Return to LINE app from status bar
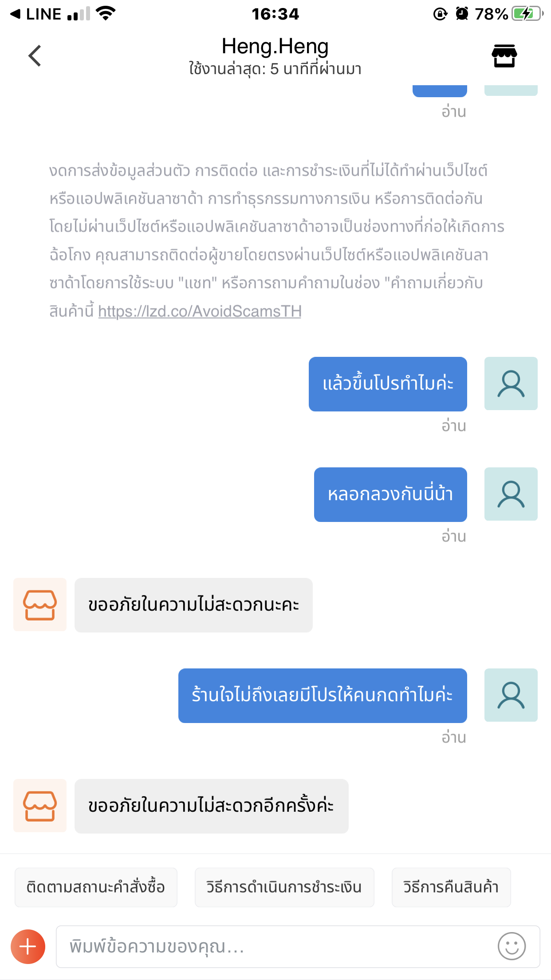Image resolution: width=551 pixels, height=980 pixels. coord(35,14)
